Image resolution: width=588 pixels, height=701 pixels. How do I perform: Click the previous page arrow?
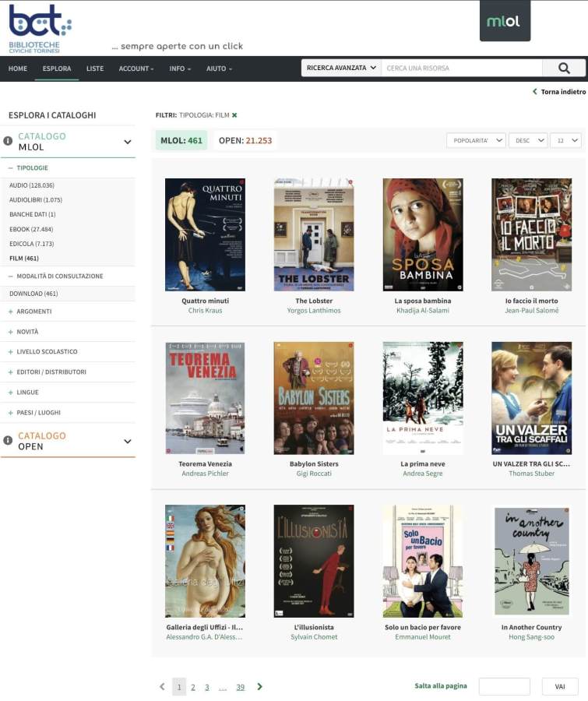(162, 687)
